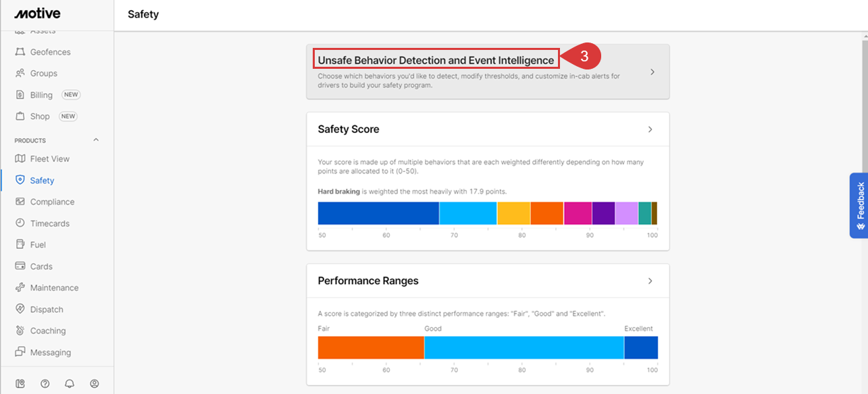This screenshot has height=394, width=868.
Task: Collapse the Products section chevron
Action: click(96, 140)
